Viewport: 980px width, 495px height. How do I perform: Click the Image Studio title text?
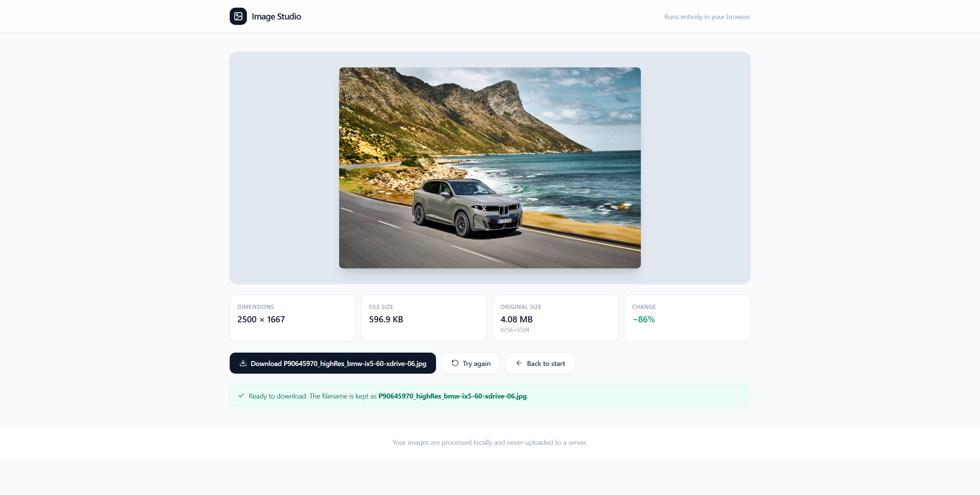point(276,16)
